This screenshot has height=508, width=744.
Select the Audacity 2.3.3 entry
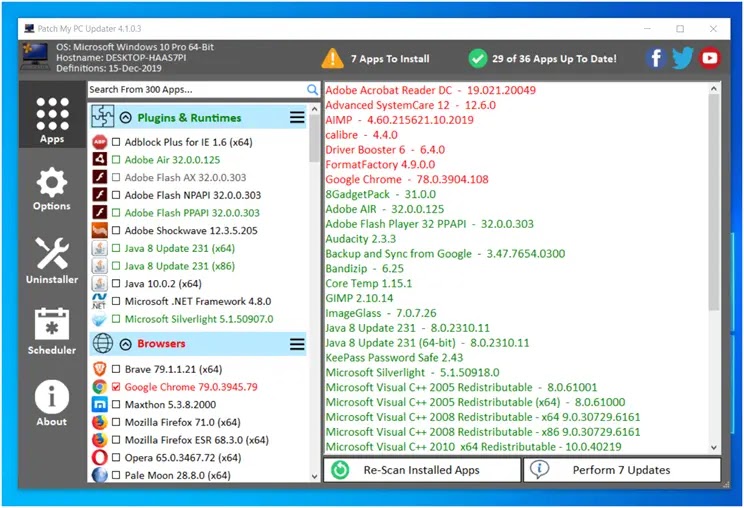[x=361, y=239]
